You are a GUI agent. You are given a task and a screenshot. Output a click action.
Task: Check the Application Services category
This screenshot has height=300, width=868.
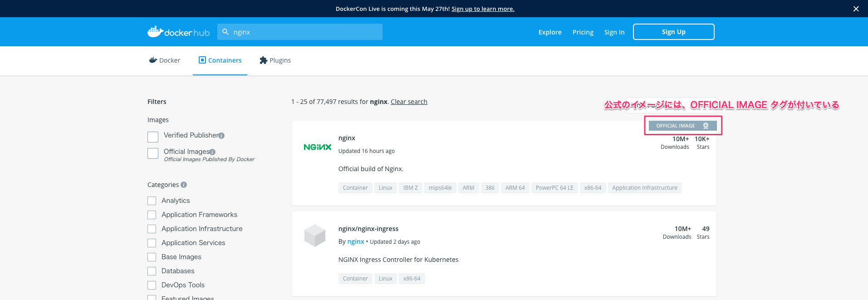click(x=152, y=243)
